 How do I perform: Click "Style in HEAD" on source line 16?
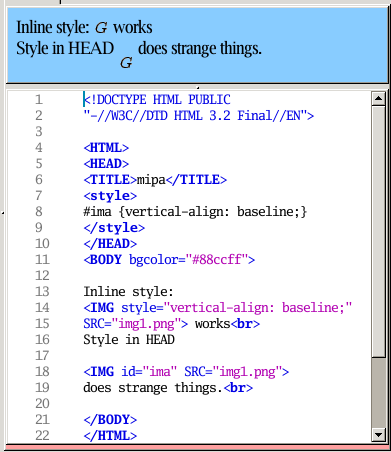coord(129,340)
